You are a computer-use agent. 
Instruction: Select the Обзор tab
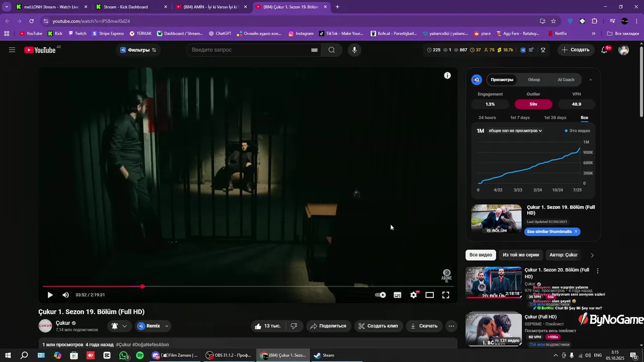coord(534,80)
